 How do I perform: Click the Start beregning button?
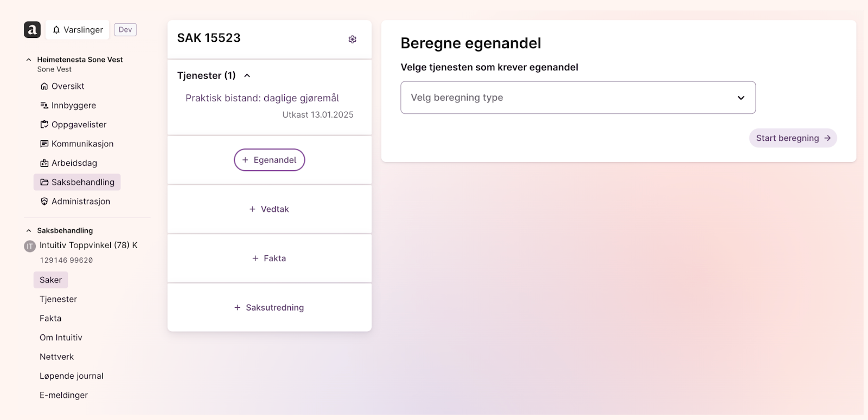point(793,138)
